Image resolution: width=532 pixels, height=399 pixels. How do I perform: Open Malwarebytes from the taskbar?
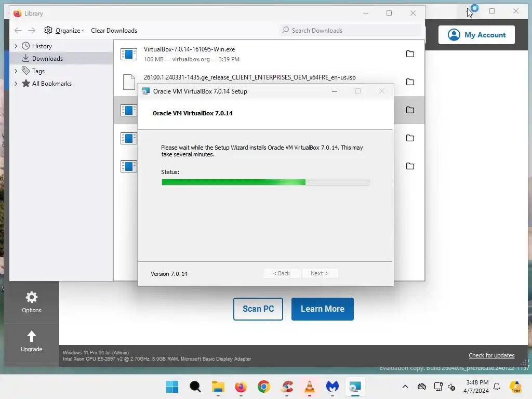click(x=332, y=387)
